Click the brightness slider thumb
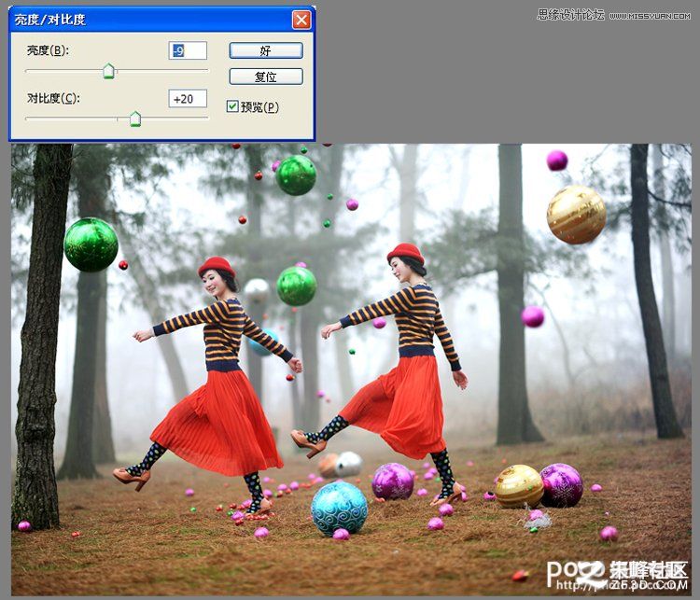Viewport: 700px width, 600px height. (108, 71)
